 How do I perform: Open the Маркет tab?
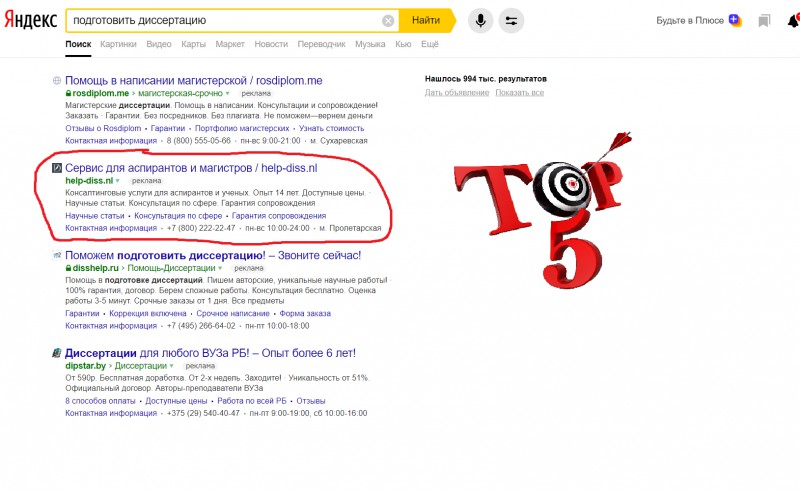point(230,44)
